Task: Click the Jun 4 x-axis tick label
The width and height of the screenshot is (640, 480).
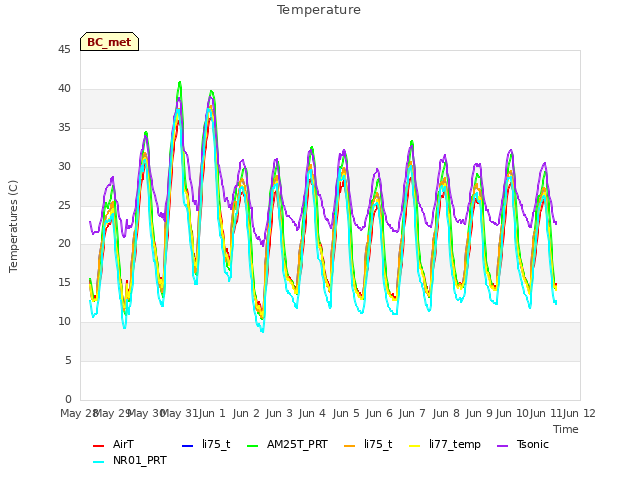Action: point(312,413)
